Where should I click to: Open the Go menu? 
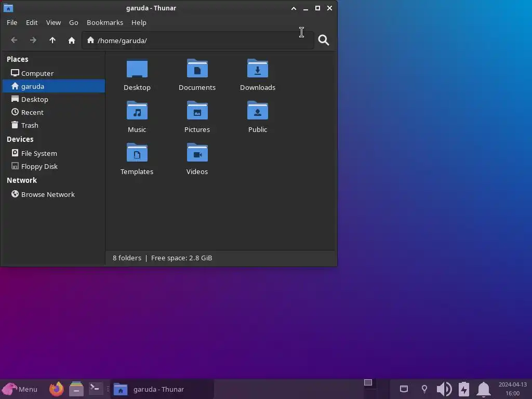click(74, 22)
